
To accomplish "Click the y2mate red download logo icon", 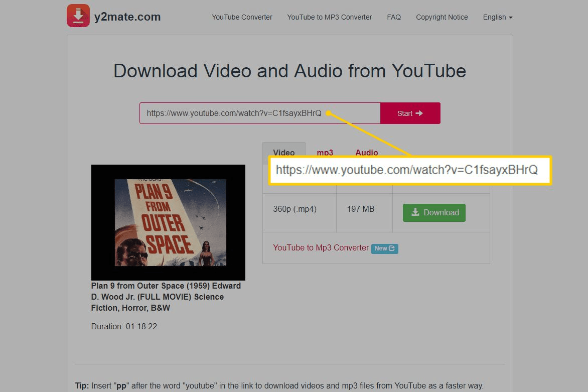I will pyautogui.click(x=78, y=16).
